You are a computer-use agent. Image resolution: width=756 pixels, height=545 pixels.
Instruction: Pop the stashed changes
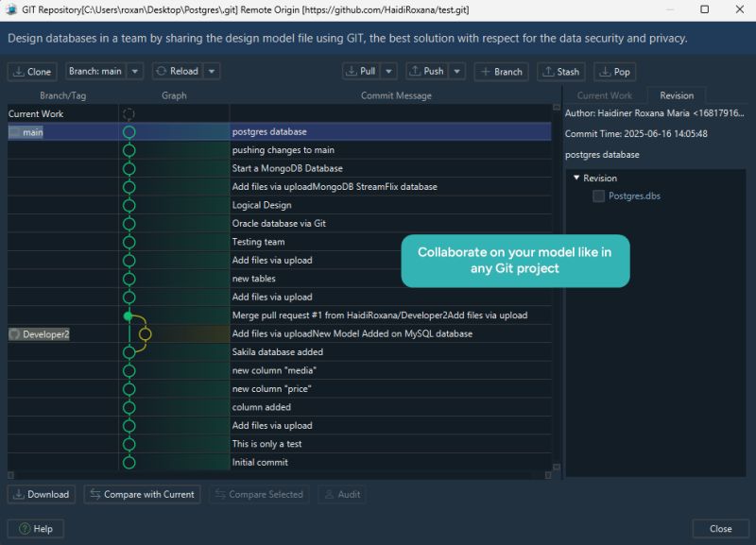615,71
